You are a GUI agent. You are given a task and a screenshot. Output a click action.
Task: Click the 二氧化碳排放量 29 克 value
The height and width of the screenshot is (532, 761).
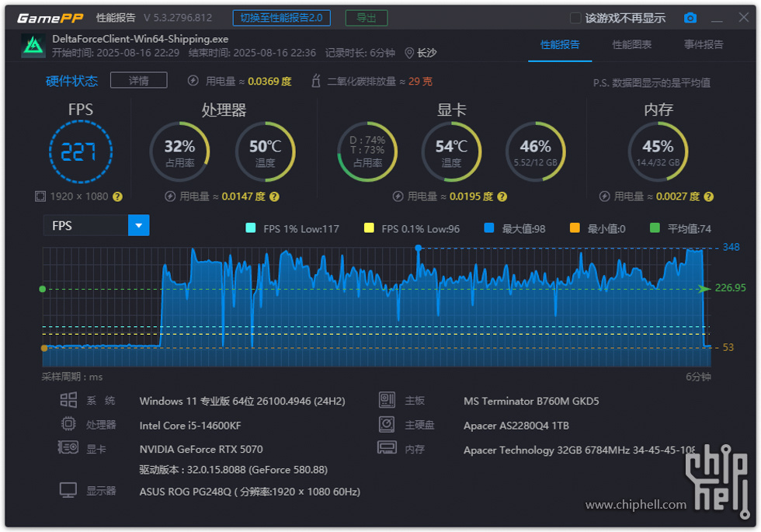click(x=420, y=81)
